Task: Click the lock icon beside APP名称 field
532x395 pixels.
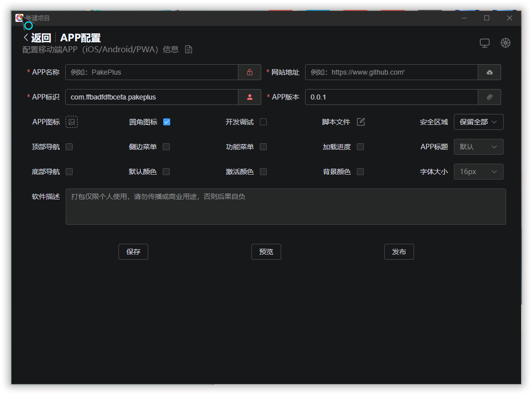Action: pyautogui.click(x=249, y=72)
